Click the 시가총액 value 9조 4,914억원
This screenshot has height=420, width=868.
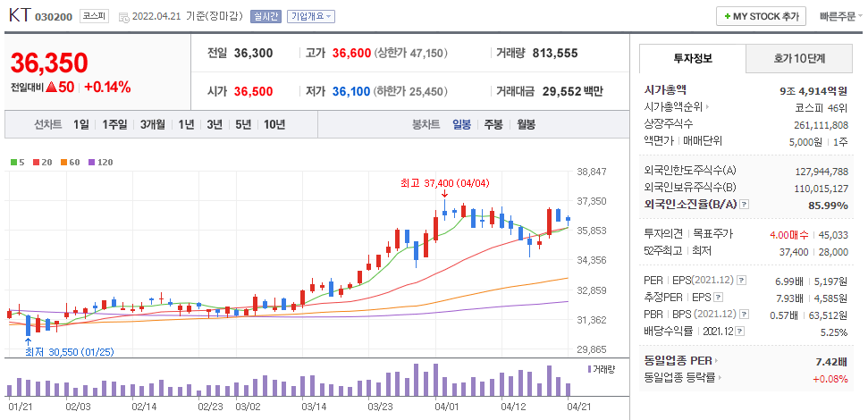tap(813, 91)
